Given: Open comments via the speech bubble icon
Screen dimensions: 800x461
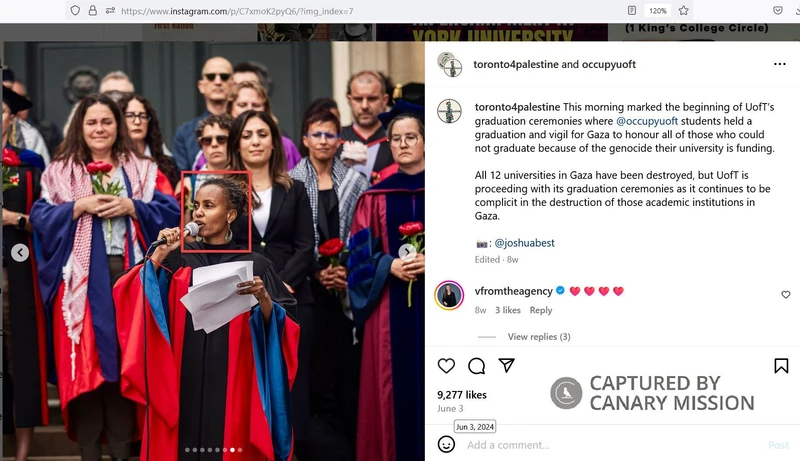Looking at the screenshot, I should tap(477, 366).
